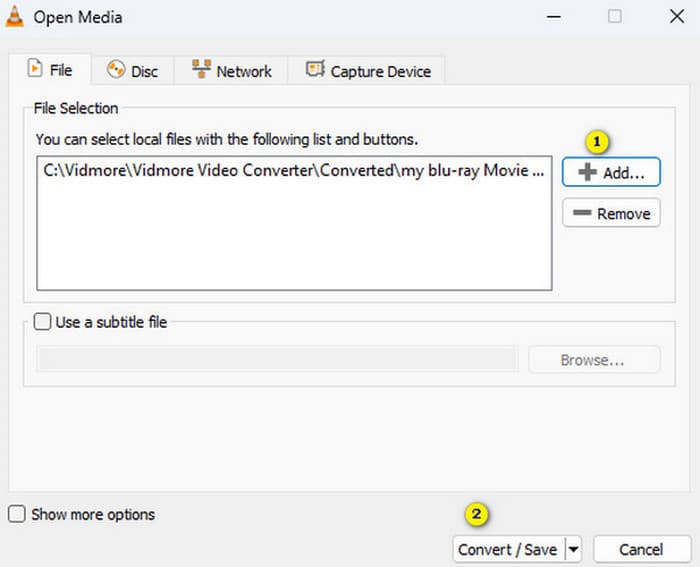Click the VLC cone icon in title bar

(x=15, y=17)
